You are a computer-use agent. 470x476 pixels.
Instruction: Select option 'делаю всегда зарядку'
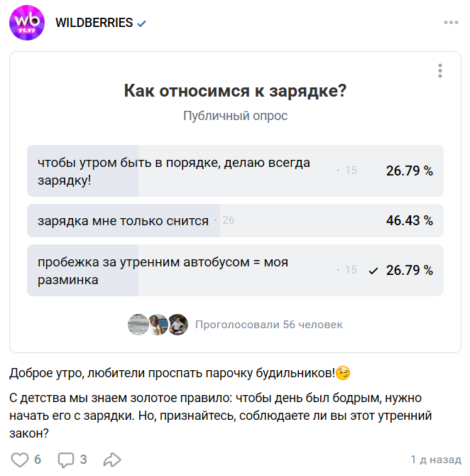point(174,171)
